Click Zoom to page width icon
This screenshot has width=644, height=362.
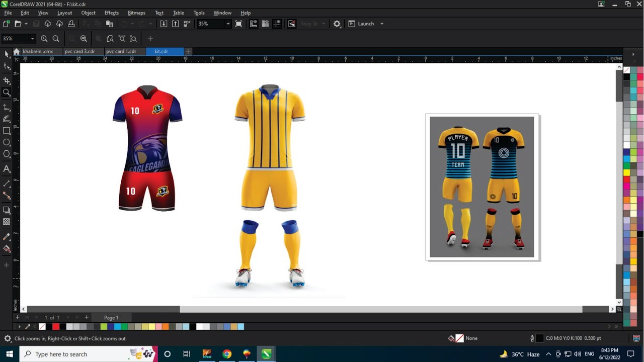click(x=122, y=39)
